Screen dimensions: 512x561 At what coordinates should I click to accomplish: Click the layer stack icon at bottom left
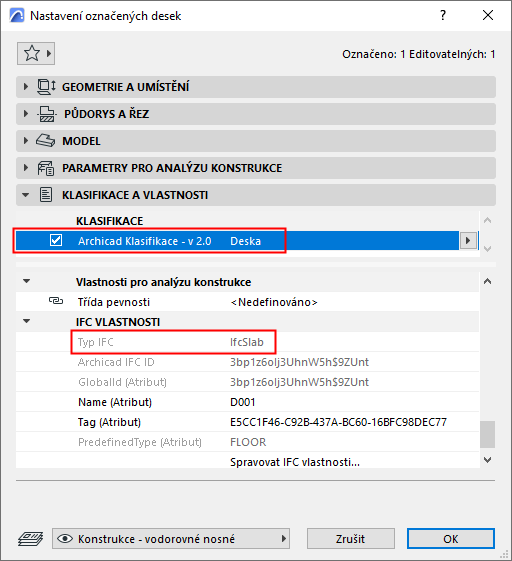pyautogui.click(x=31, y=538)
